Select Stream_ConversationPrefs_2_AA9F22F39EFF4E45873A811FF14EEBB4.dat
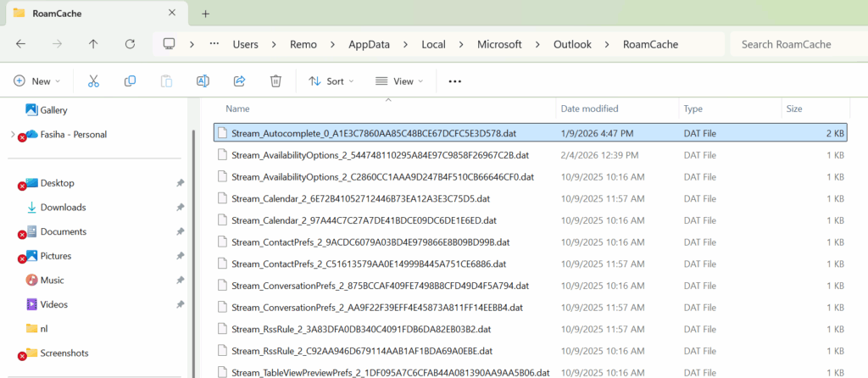 [531, 308]
